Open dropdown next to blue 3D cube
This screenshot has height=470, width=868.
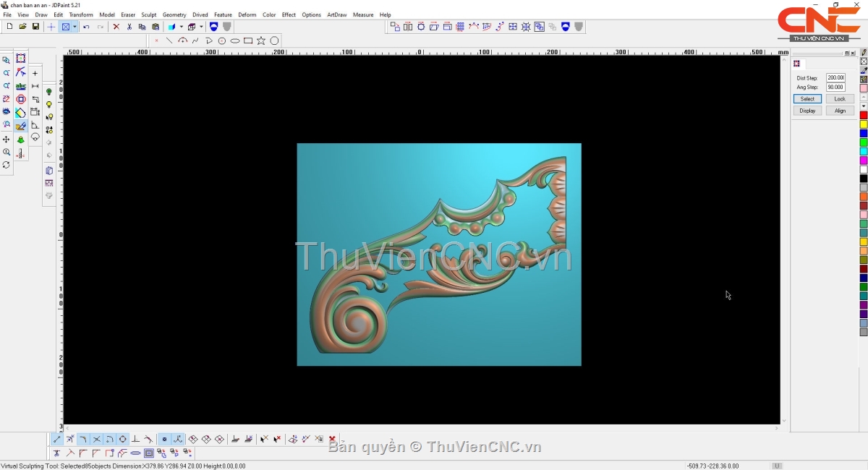pyautogui.click(x=181, y=27)
